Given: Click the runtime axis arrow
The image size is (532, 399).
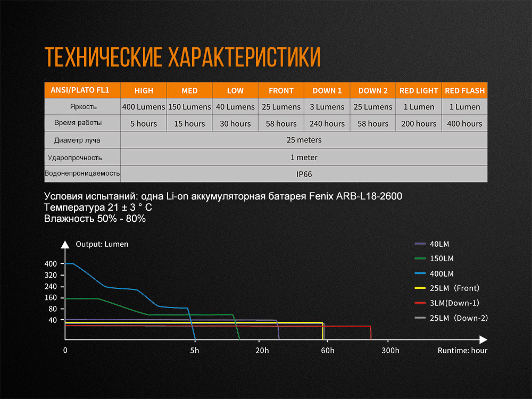Looking at the screenshot, I should coord(482,339).
